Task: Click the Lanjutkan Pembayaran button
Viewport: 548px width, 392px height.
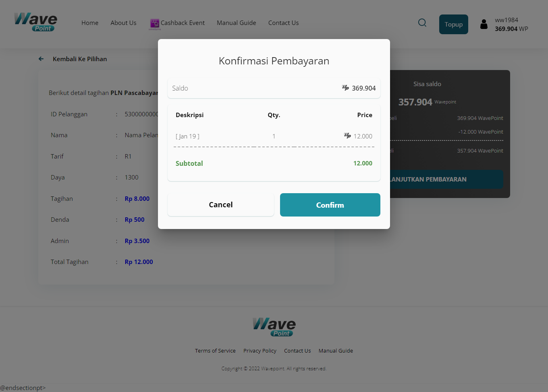Action: 446,179
